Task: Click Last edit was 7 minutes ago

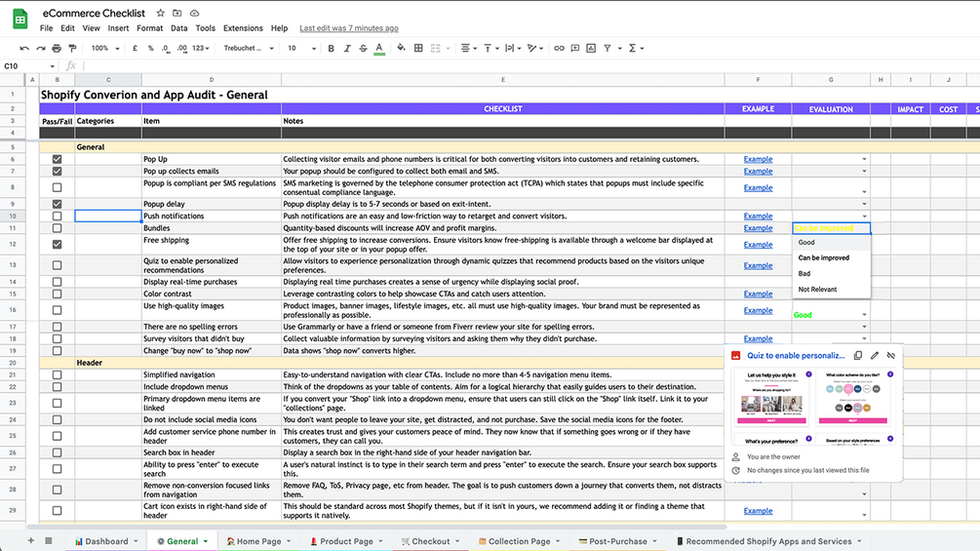Action: 349,28
